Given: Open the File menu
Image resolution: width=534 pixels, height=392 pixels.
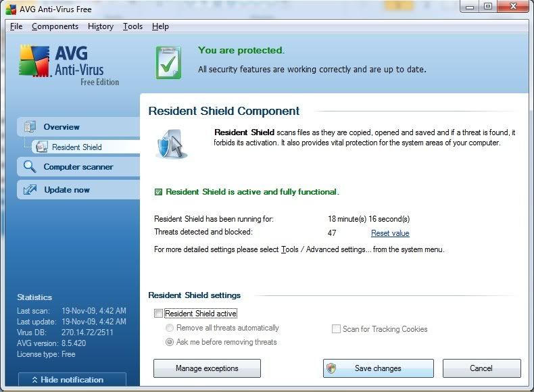Looking at the screenshot, I should coord(16,26).
